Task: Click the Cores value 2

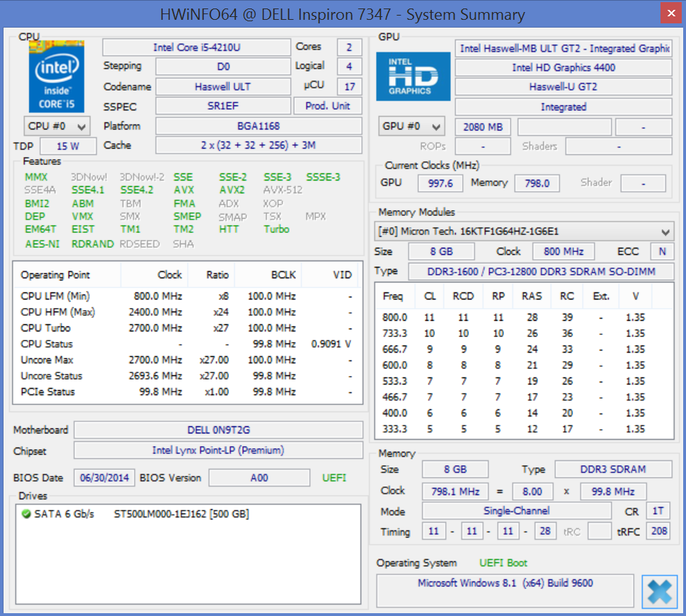Action: [x=350, y=47]
